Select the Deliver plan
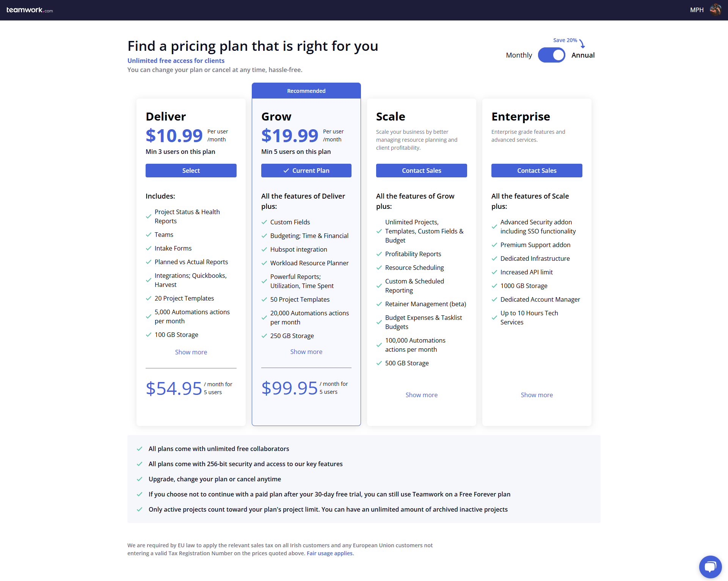728x581 pixels. click(x=191, y=171)
